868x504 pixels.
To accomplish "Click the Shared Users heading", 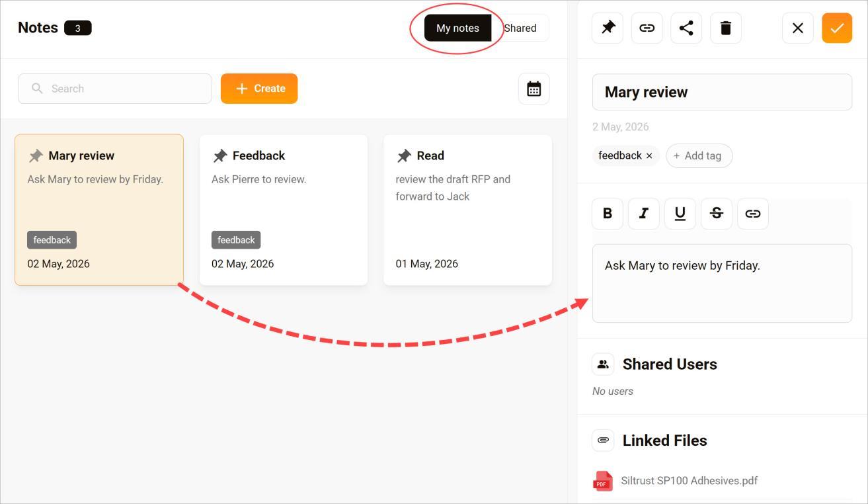I will coord(670,364).
